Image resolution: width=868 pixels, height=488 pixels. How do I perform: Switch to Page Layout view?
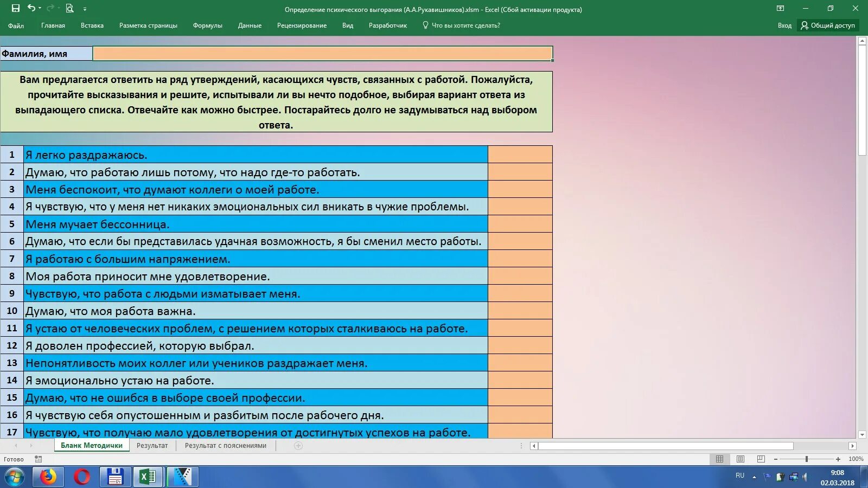pos(740,459)
